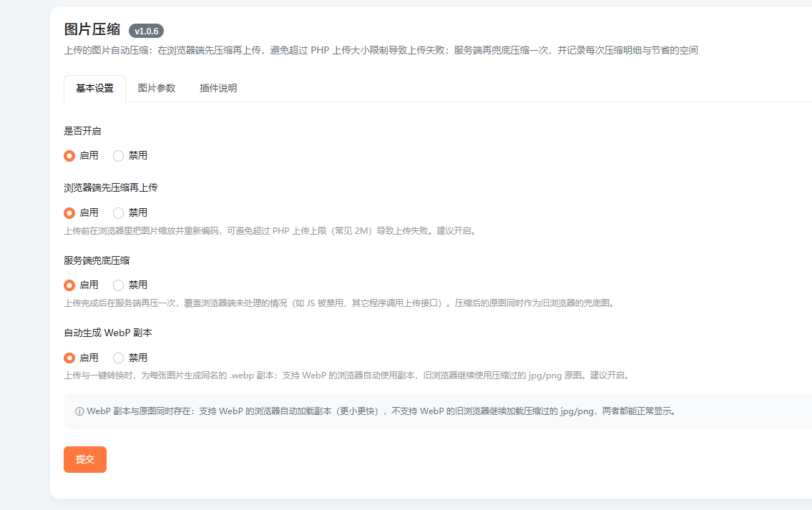The height and width of the screenshot is (510, 812).
Task: Enable 浏览器端先压缩再上传 with 启用 radio
Action: tap(69, 213)
